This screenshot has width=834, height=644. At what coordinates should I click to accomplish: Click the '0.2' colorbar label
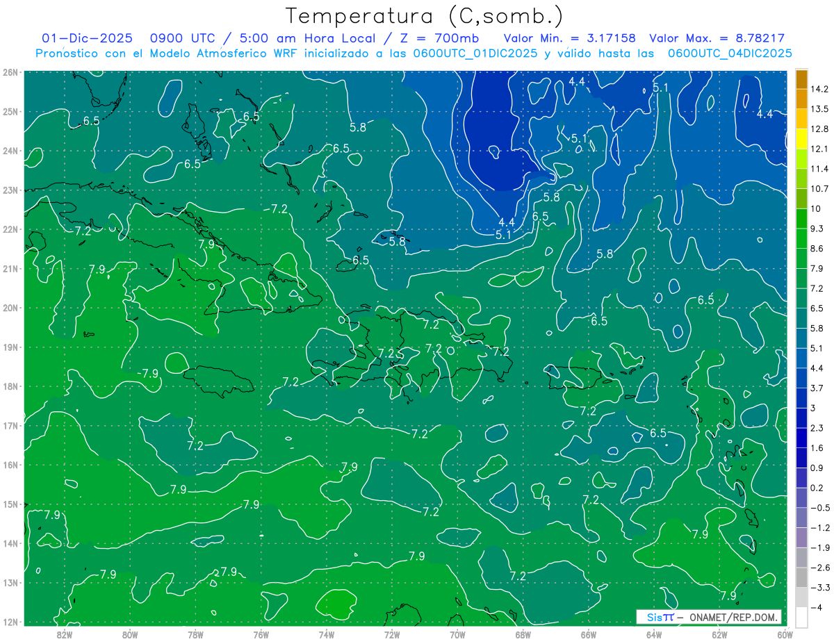click(818, 488)
